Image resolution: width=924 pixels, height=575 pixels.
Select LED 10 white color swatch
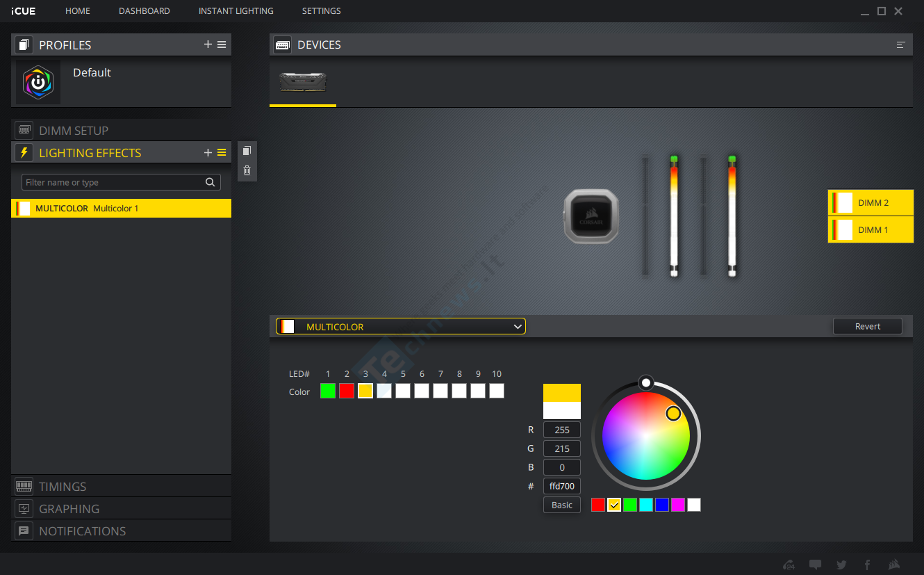click(x=497, y=391)
